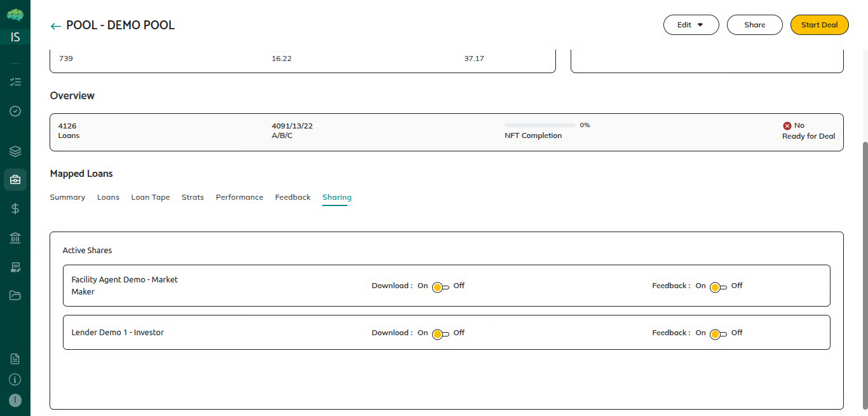The width and height of the screenshot is (868, 416).
Task: Click the back arrow beside Pool title
Action: pyautogui.click(x=56, y=26)
